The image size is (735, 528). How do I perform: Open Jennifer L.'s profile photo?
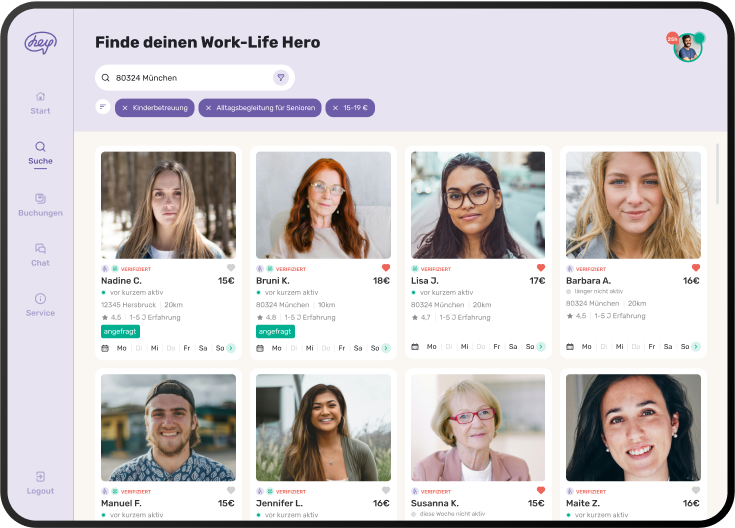click(x=323, y=428)
